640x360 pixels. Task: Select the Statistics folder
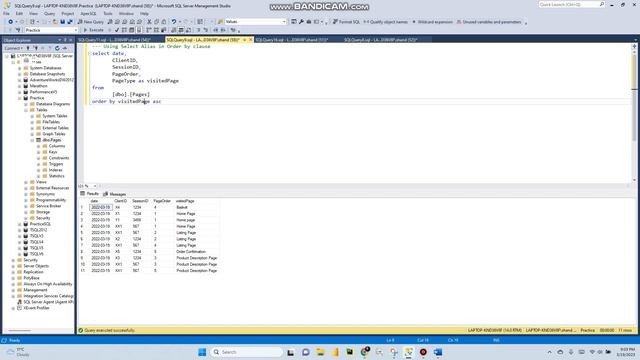(56, 176)
